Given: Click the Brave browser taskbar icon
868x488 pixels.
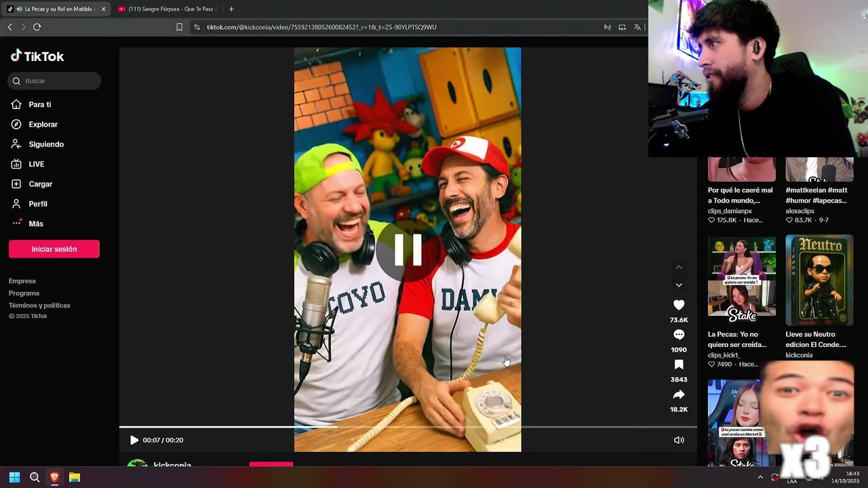Looking at the screenshot, I should 54,477.
